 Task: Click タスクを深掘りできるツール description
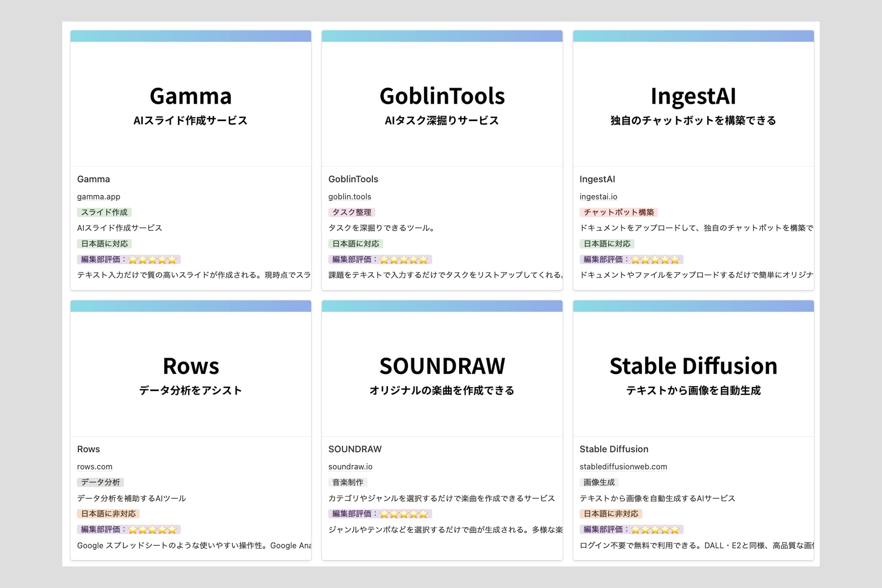pyautogui.click(x=382, y=228)
